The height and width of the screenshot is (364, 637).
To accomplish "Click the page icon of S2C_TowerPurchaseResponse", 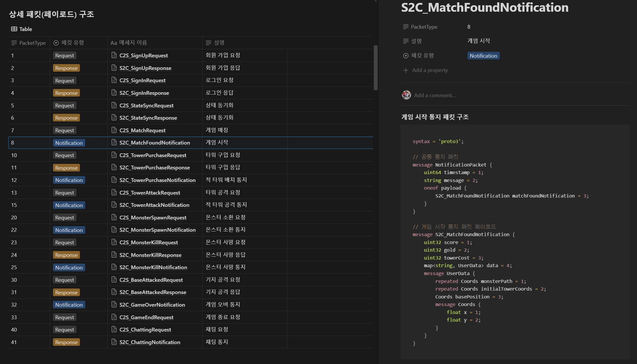I will (114, 167).
